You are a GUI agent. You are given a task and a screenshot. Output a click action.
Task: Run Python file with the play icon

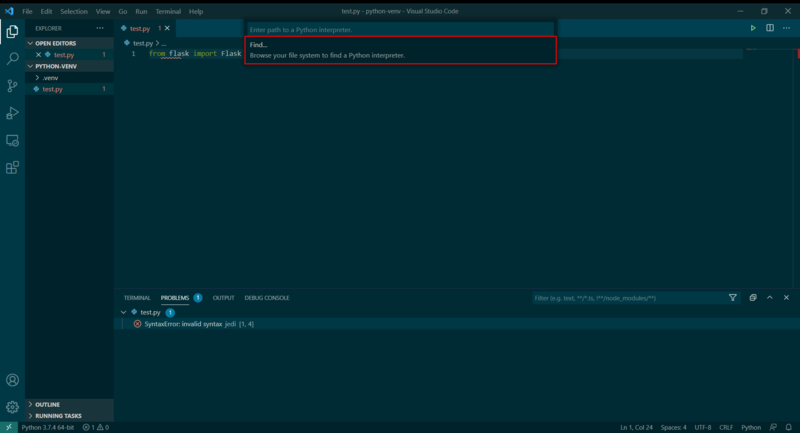[753, 28]
